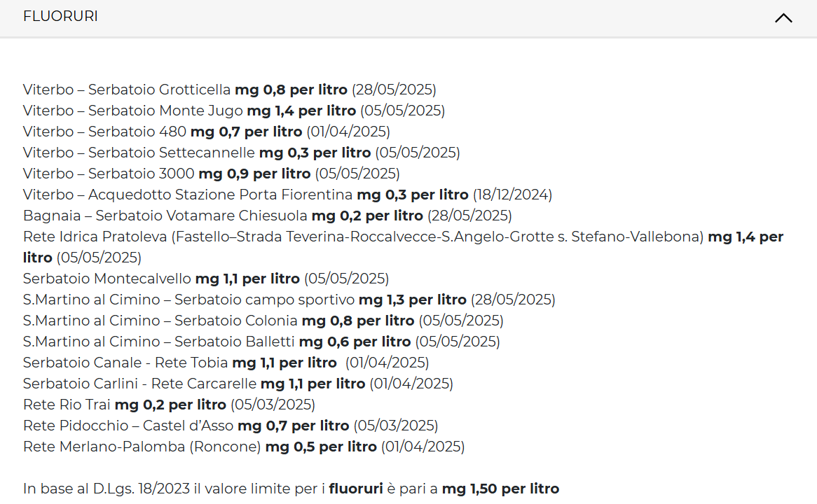Select Rete Pidocchio Castel d'Asso line

point(230,426)
